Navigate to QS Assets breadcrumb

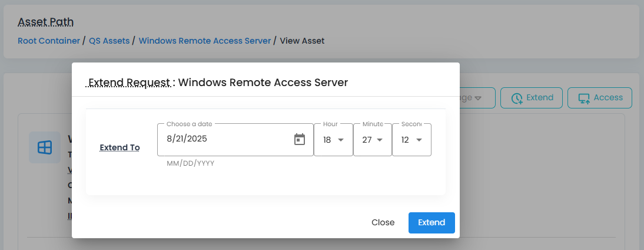click(x=109, y=41)
